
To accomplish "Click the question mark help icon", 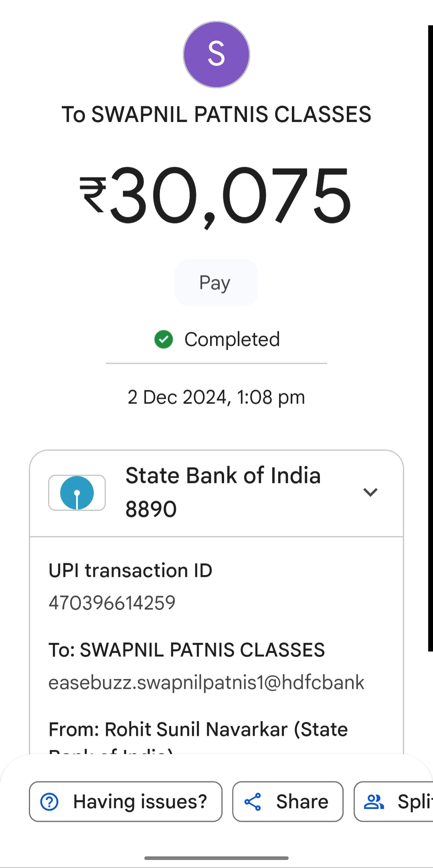I will pyautogui.click(x=50, y=802).
